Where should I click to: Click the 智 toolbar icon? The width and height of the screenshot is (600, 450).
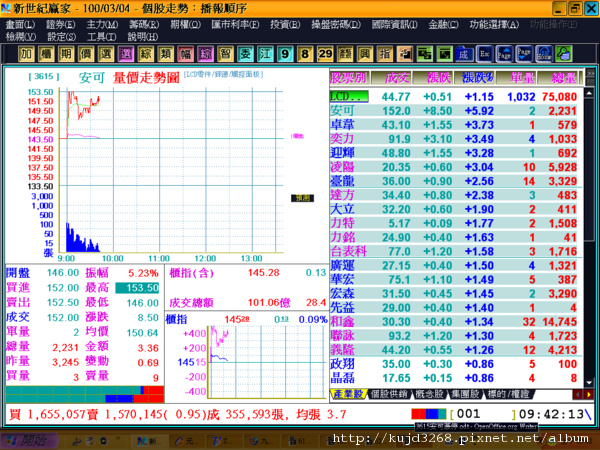(x=225, y=54)
